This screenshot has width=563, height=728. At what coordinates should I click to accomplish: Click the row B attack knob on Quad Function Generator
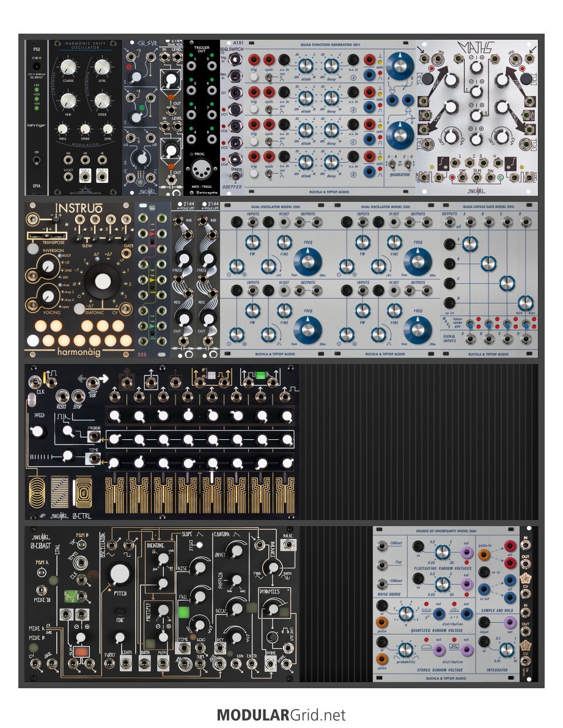coord(305,98)
